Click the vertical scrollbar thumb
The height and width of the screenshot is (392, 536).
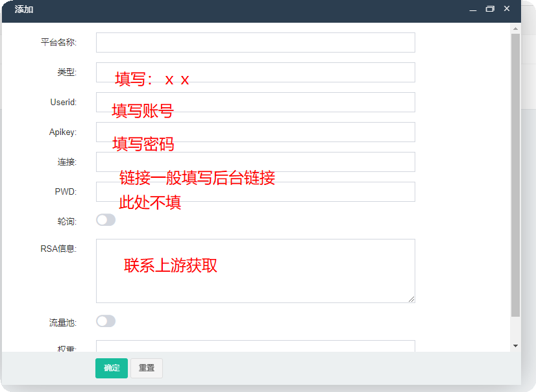(x=515, y=175)
